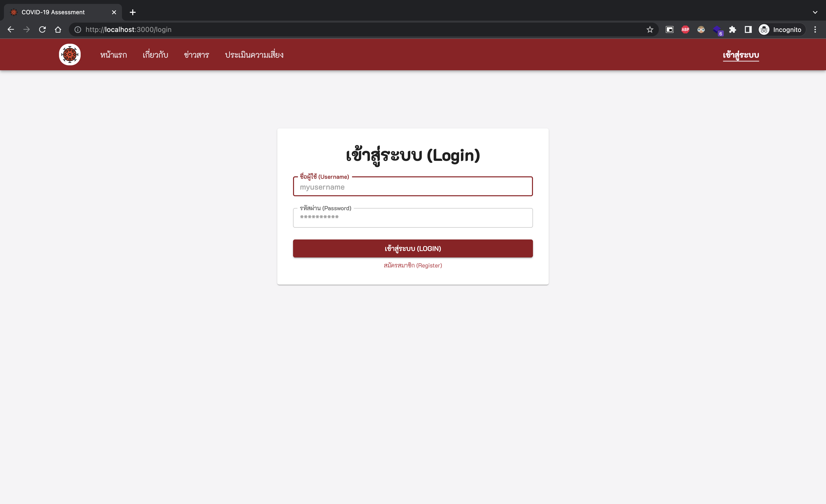Screen dimensions: 826x504
Task: Click the browser forward arrow
Action: (27, 29)
